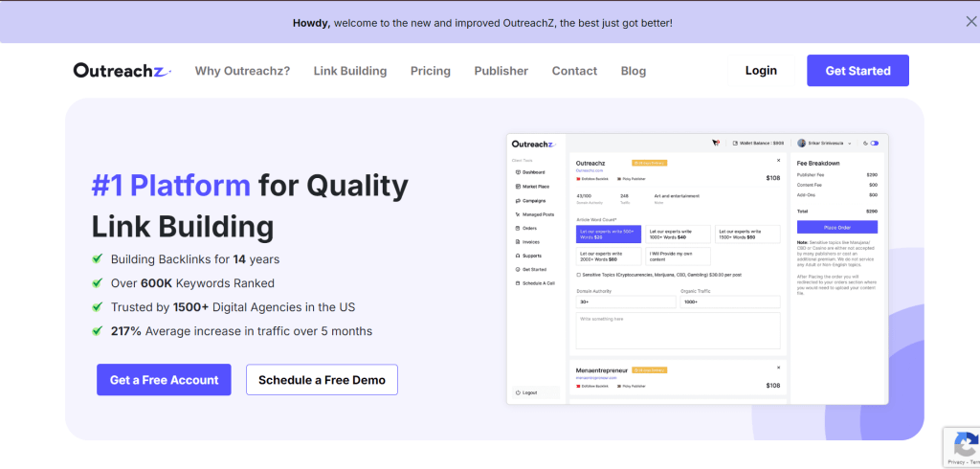Click the dashboard preview screenshot image
Screen dimensions: 980x469
coord(697,269)
